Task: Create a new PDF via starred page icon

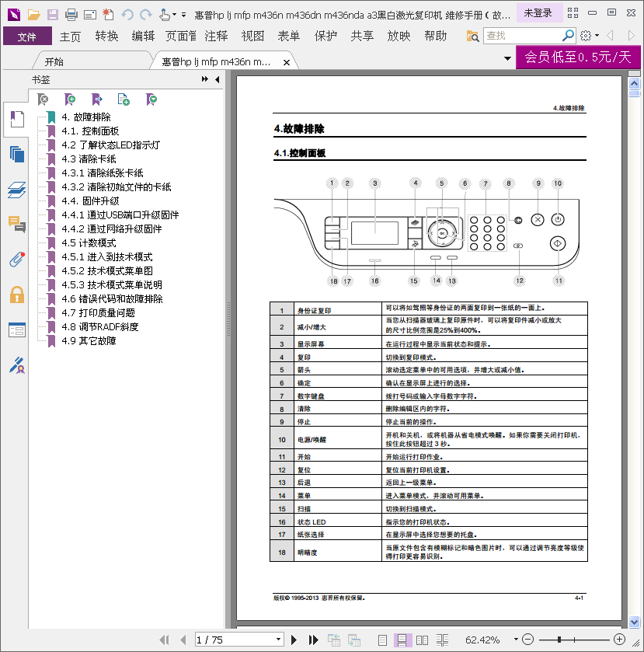Action: [x=108, y=15]
